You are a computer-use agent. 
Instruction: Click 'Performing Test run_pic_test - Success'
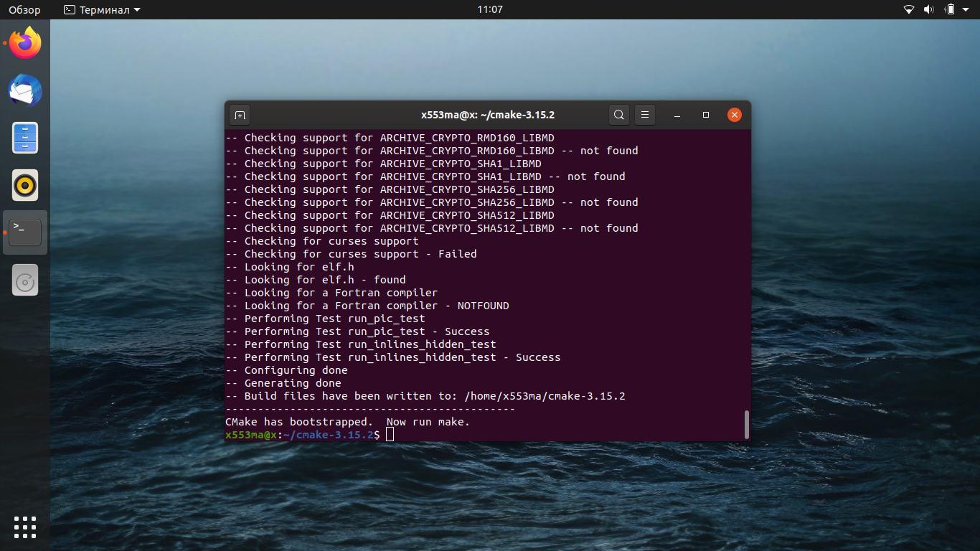(x=357, y=331)
